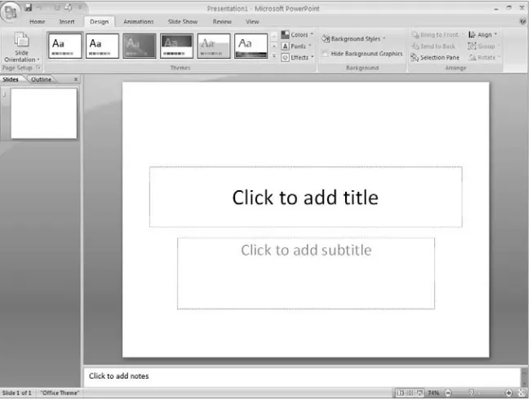Image resolution: width=532 pixels, height=400 pixels.
Task: Select slide 1 thumbnail in Slides pane
Action: click(x=44, y=113)
